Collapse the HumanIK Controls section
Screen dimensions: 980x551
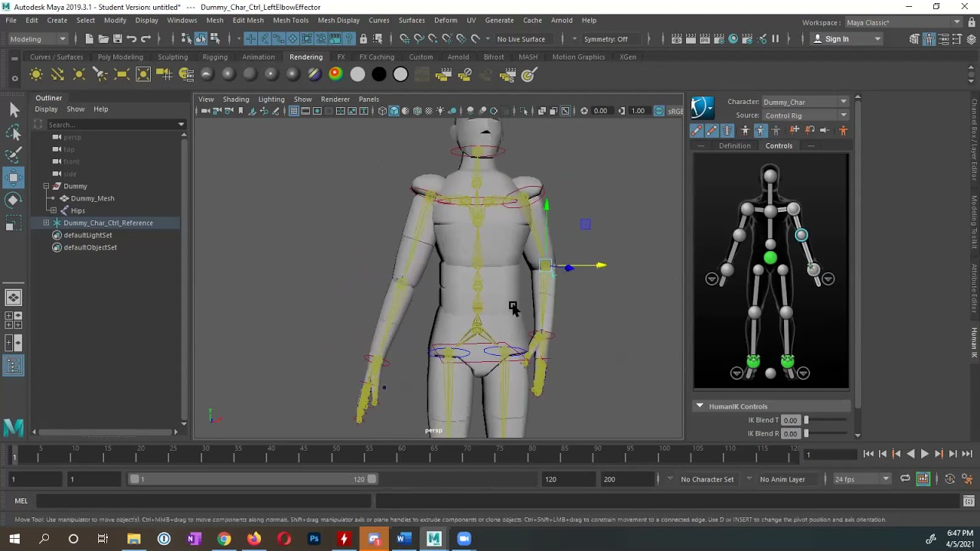[699, 406]
